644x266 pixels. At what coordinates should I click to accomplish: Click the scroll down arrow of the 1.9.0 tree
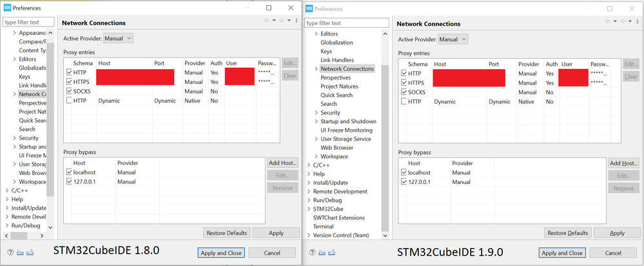coord(385,236)
